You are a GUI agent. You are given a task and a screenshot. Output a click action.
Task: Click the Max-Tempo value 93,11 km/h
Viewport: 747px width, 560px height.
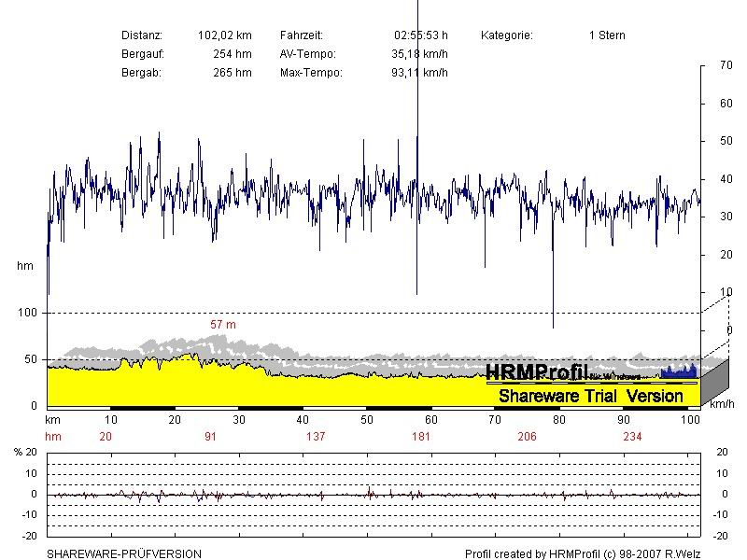click(419, 73)
